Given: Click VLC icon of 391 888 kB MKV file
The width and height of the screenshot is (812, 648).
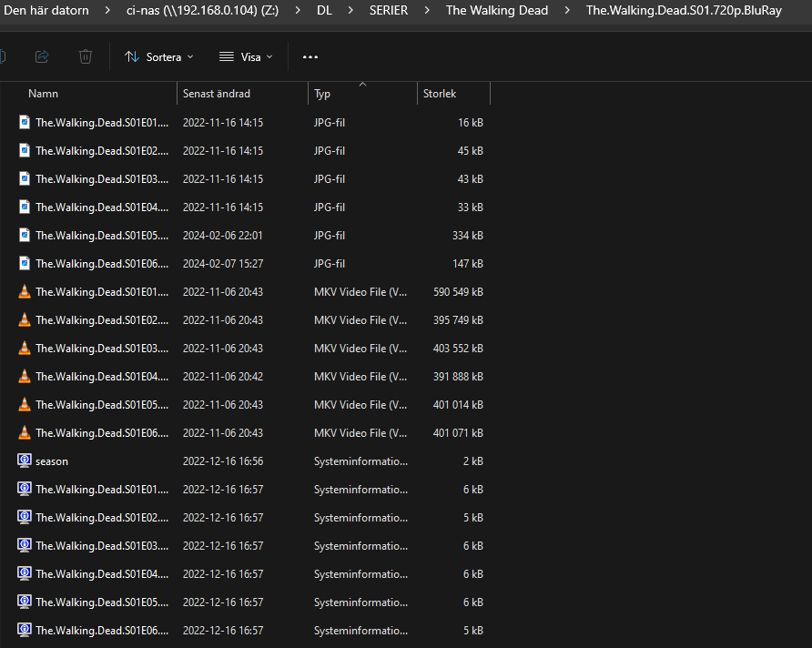Looking at the screenshot, I should tap(25, 377).
